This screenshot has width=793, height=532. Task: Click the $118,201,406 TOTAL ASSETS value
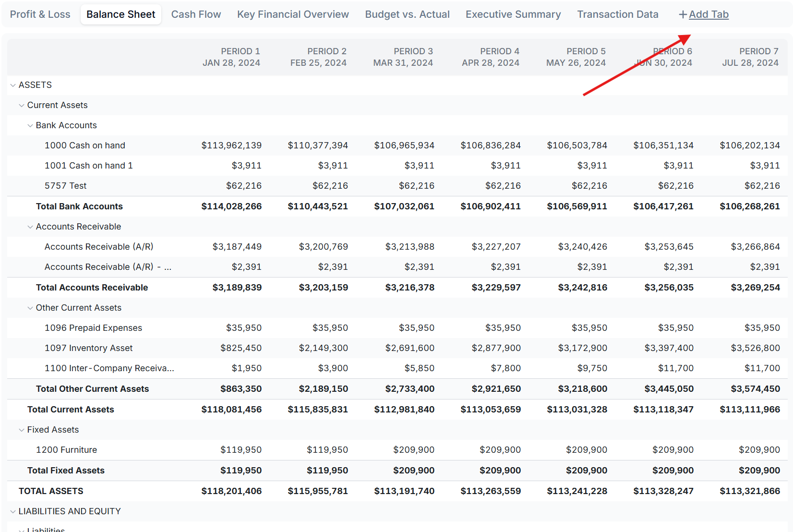coord(231,491)
